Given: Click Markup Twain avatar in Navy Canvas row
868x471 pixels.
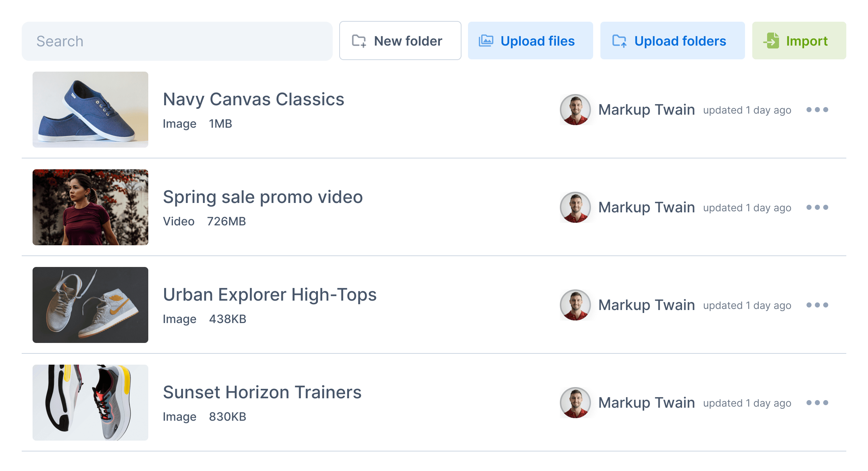Looking at the screenshot, I should pyautogui.click(x=575, y=110).
